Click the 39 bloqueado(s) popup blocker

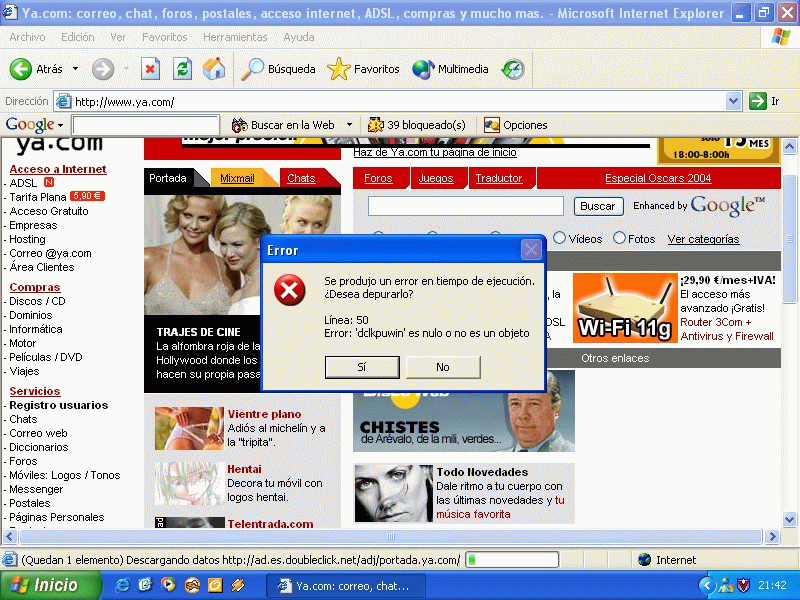point(417,125)
